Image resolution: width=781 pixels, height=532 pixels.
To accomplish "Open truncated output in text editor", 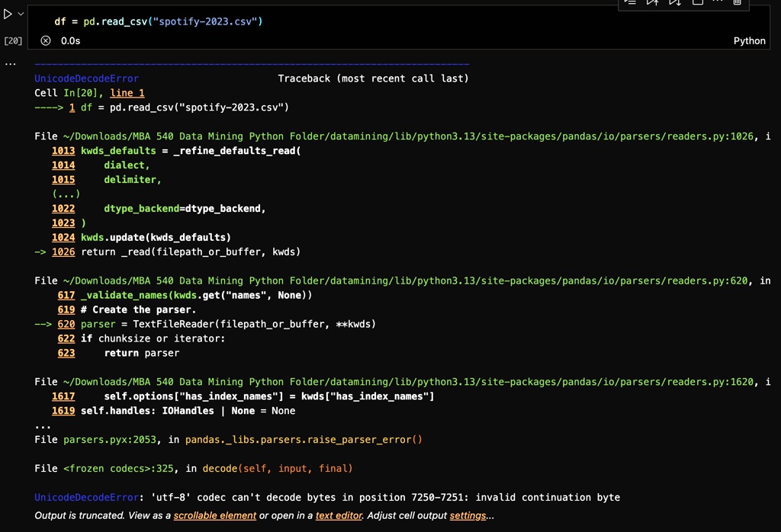I will click(x=339, y=515).
